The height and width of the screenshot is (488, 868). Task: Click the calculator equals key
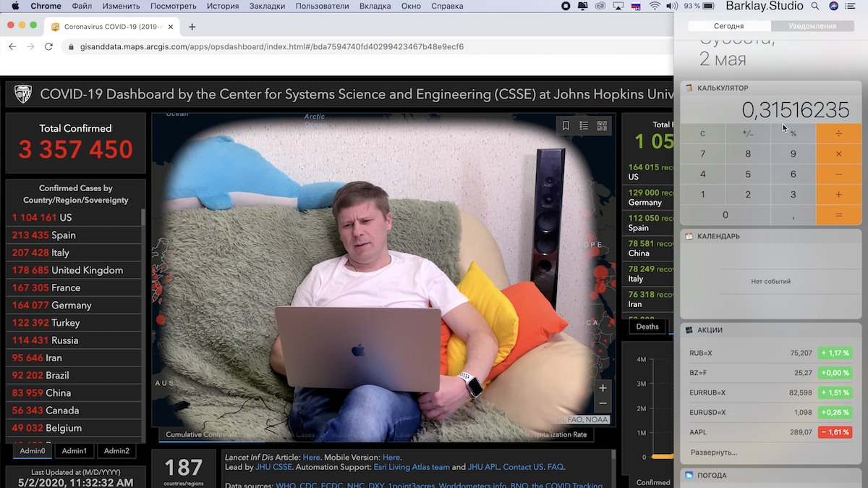(838, 214)
